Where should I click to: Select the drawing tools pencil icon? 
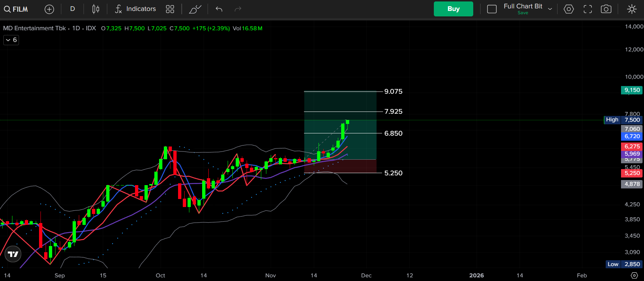click(x=195, y=9)
